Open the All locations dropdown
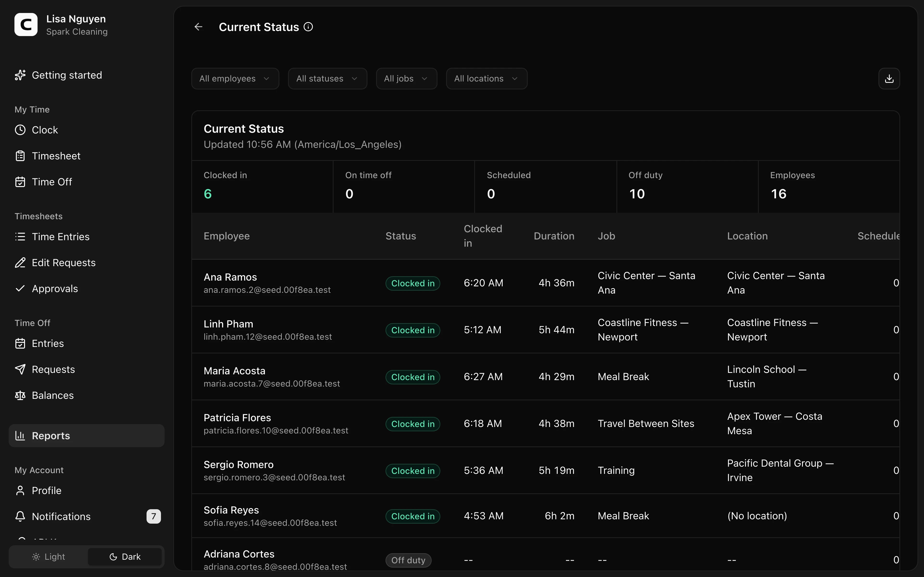Screen dimensions: 924x577 487,79
